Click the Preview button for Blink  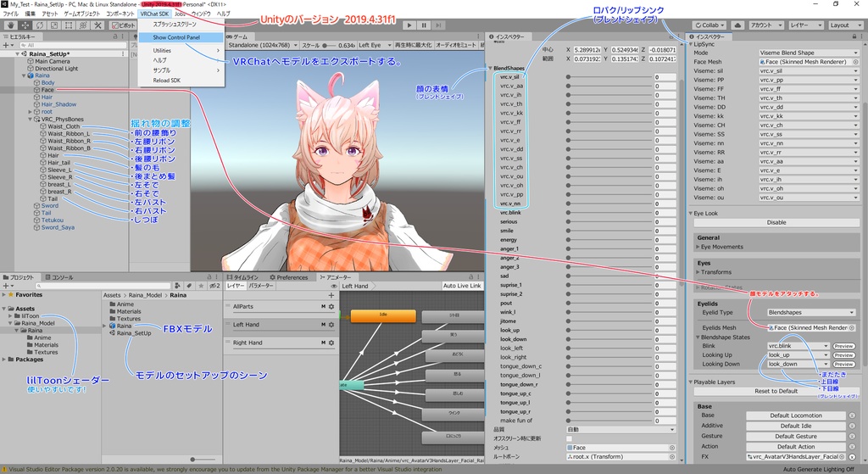point(843,346)
